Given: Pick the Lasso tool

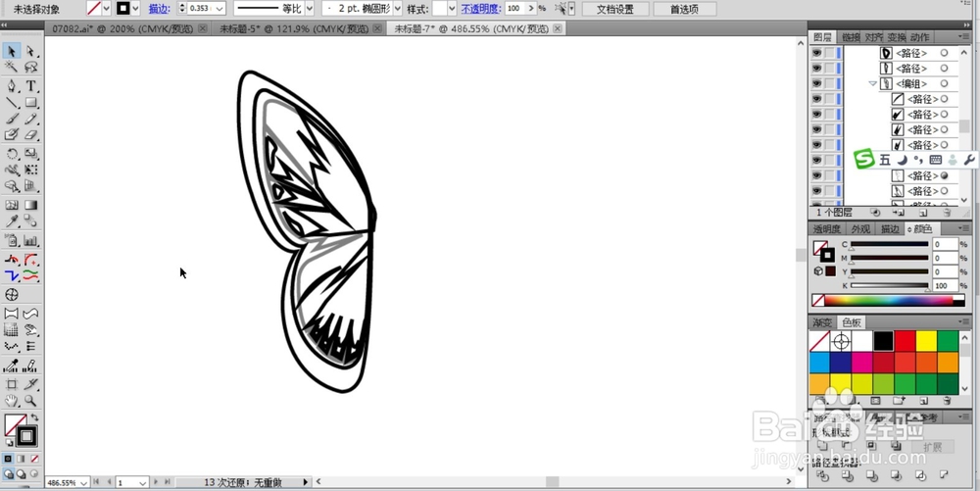Looking at the screenshot, I should pos(30,67).
